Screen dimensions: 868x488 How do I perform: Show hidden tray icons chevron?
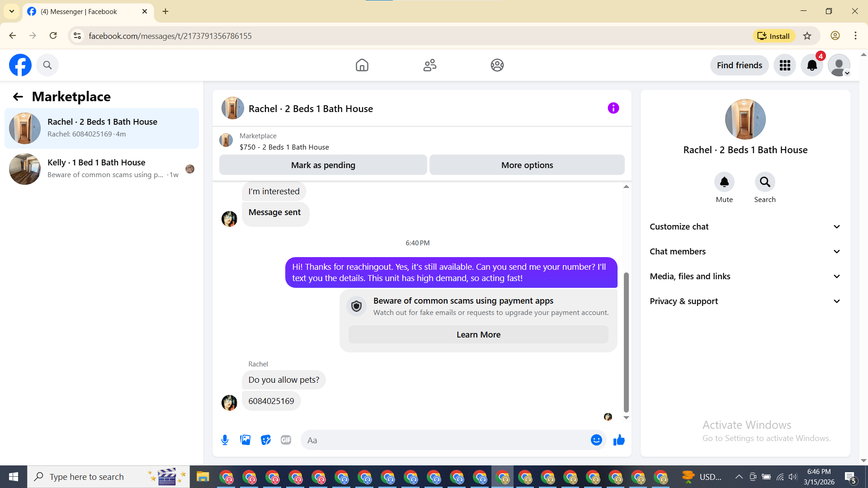point(739,477)
